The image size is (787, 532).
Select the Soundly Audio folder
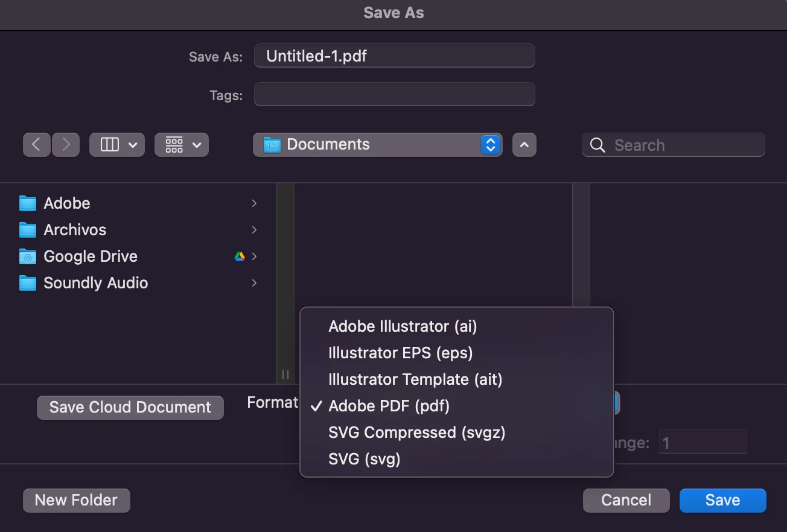click(138, 283)
